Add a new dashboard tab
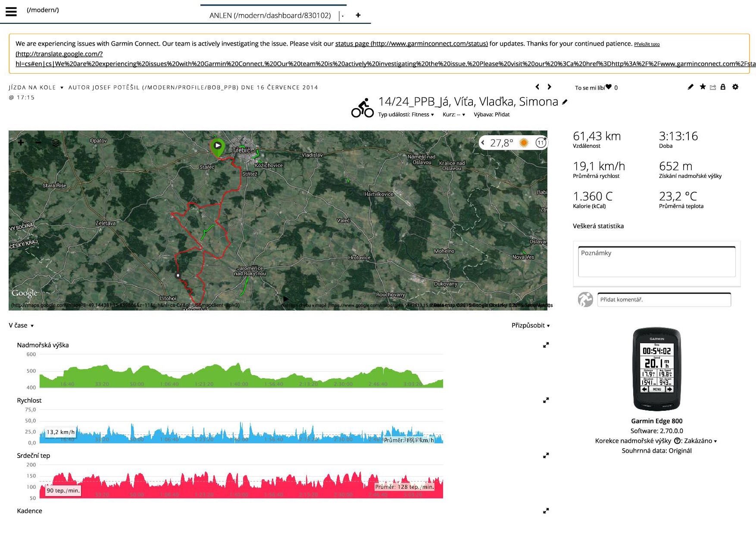Screen dimensions: 756x534 pos(358,15)
